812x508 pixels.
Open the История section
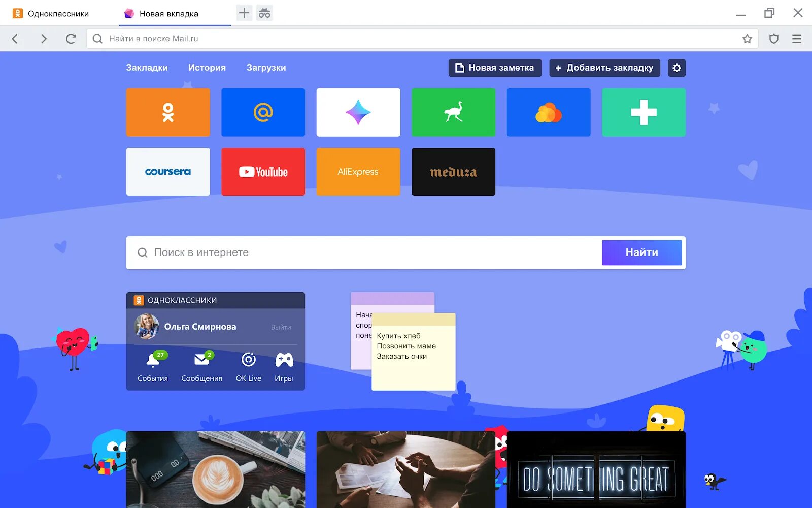(x=207, y=68)
